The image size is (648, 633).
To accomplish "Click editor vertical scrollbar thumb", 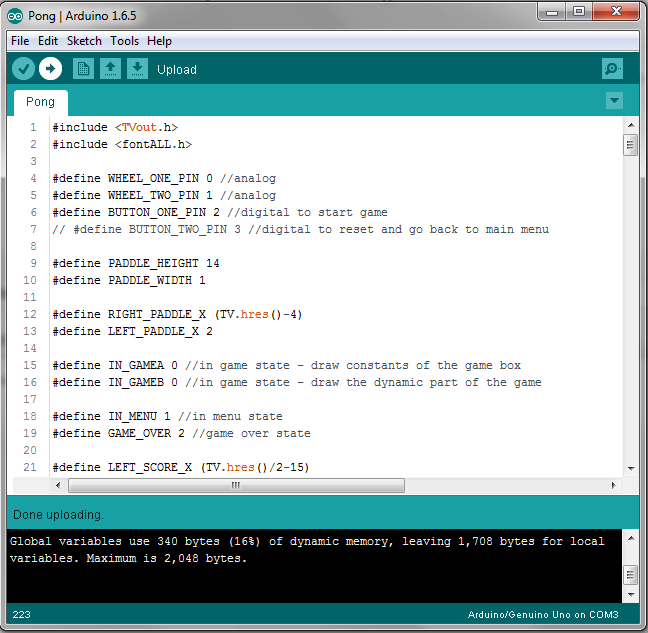I will coord(630,145).
